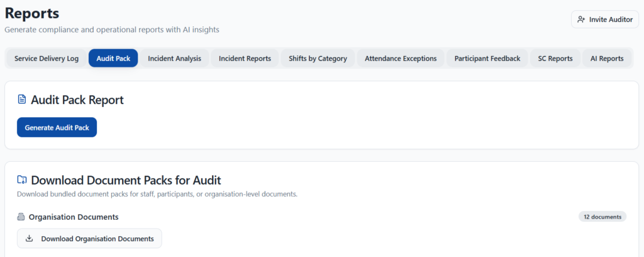Screen dimensions: 644x257
Task: Click Download Organisation Documents button
Action: pos(89,239)
